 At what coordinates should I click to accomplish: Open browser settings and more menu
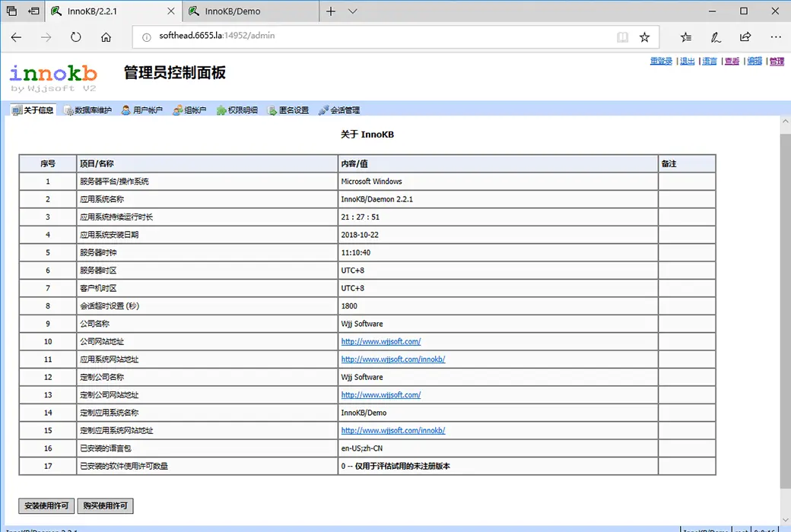click(x=775, y=36)
